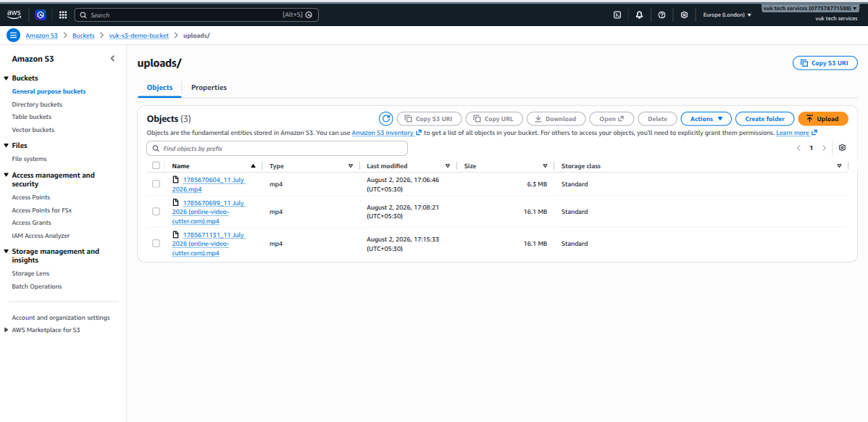
Task: Select all objects checkbox in header
Action: click(x=156, y=165)
